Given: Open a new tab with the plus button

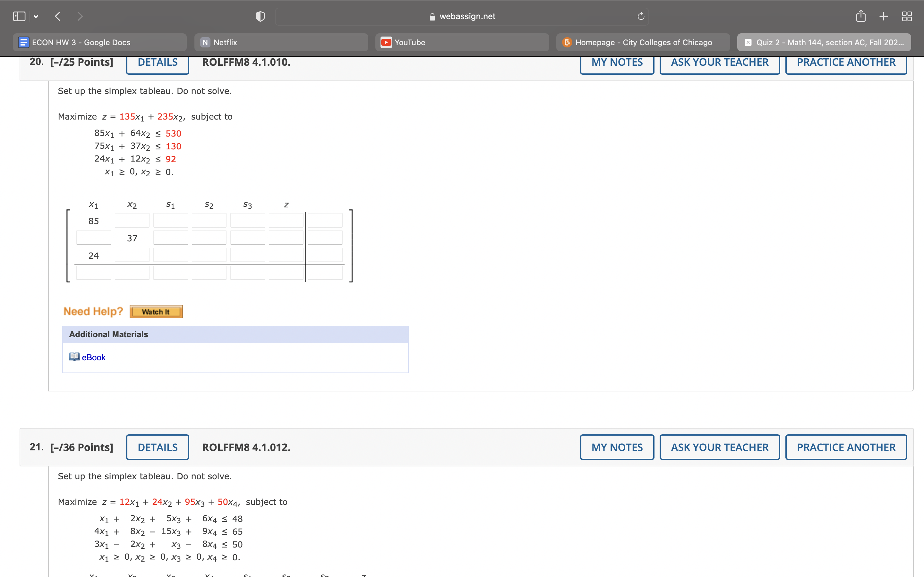Looking at the screenshot, I should [x=884, y=16].
